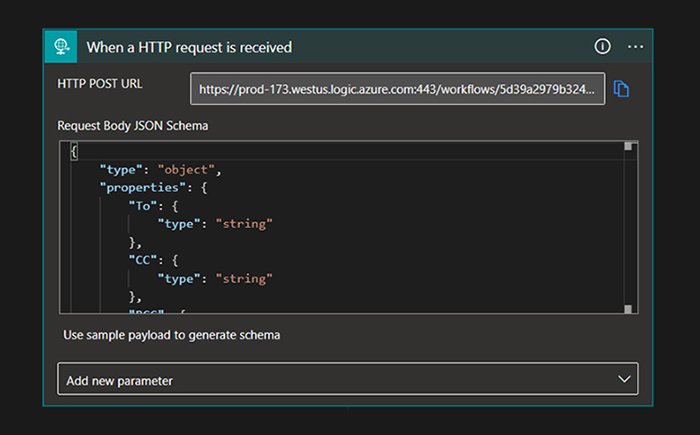Select the trigger title 'When a HTTP request is received'
The image size is (700, 435).
pyautogui.click(x=189, y=47)
